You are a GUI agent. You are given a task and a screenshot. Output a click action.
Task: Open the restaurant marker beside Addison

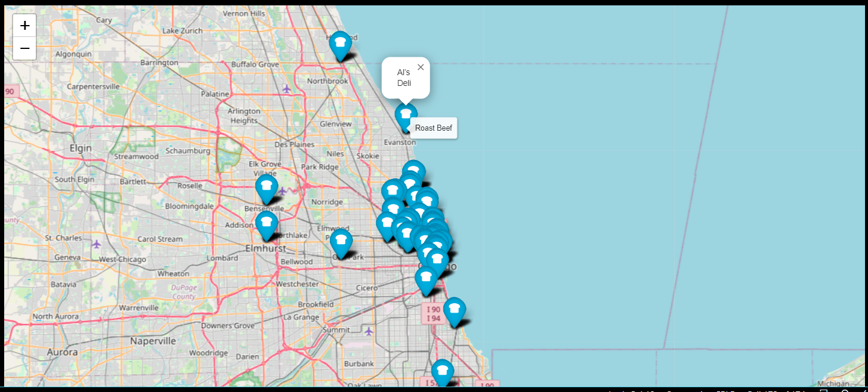(266, 227)
